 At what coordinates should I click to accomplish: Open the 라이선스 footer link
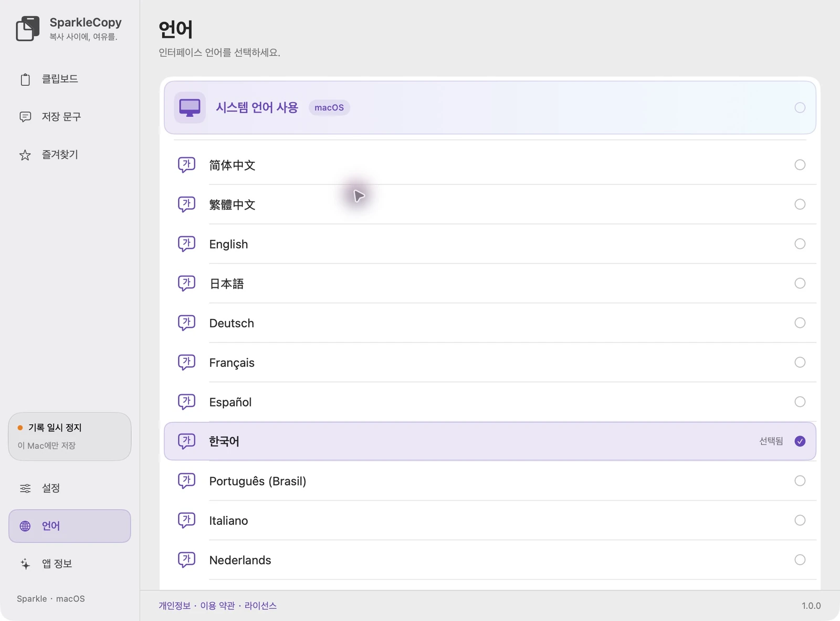coord(260,606)
